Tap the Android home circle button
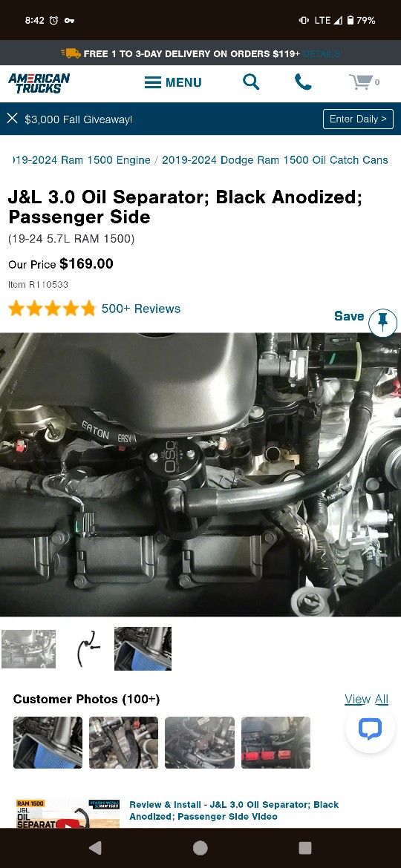This screenshot has width=401, height=868. [200, 847]
